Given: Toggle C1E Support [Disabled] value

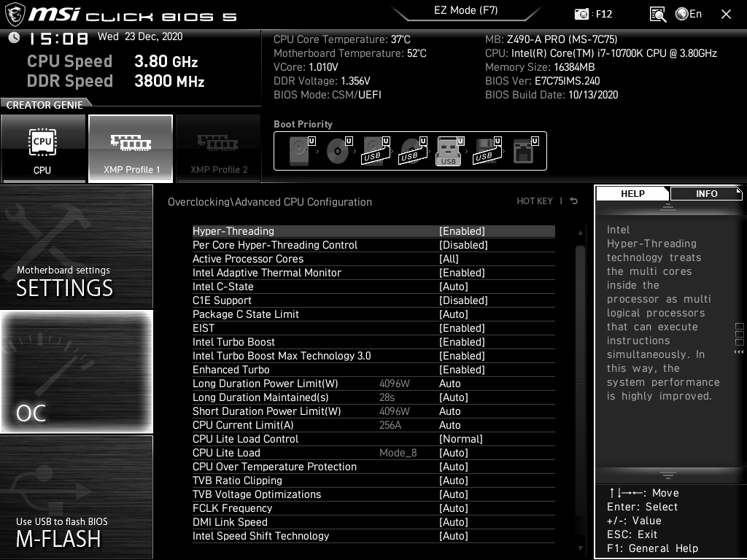Looking at the screenshot, I should (x=463, y=300).
